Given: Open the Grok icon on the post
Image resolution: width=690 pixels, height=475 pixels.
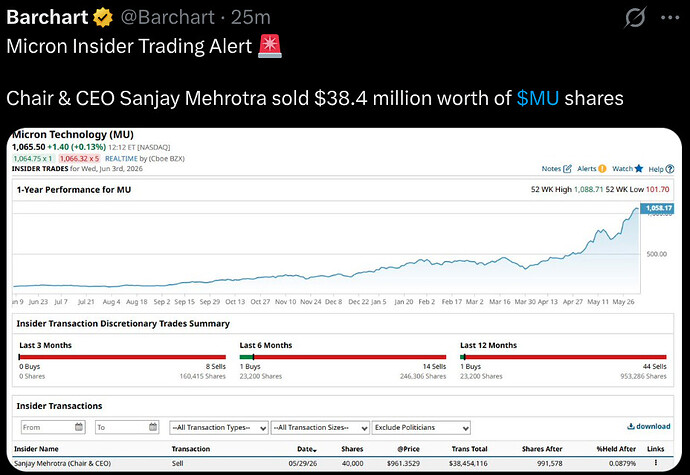Looking at the screenshot, I should point(635,18).
